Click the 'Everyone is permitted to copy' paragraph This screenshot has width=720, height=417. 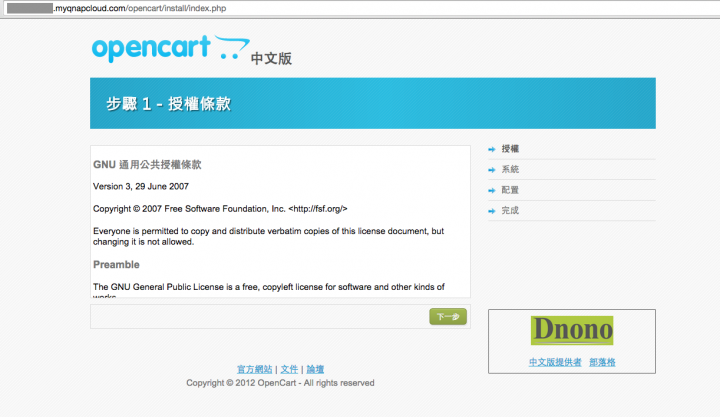click(268, 237)
